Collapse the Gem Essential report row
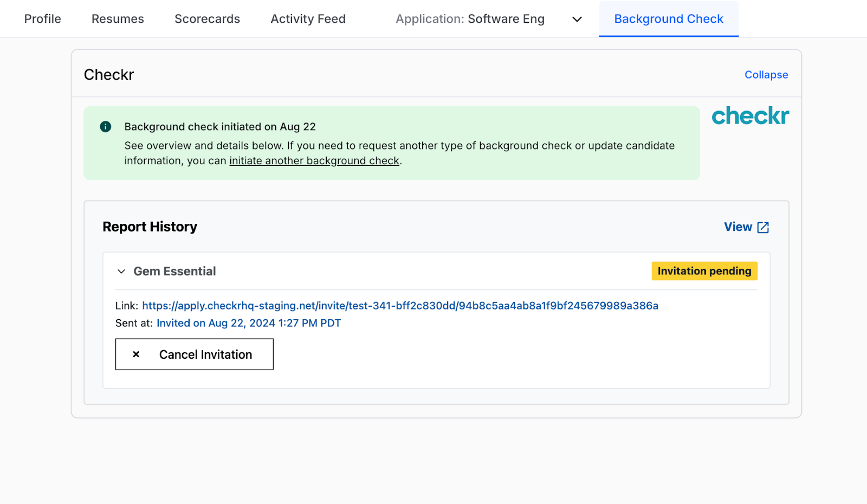The height and width of the screenshot is (504, 867). [121, 272]
